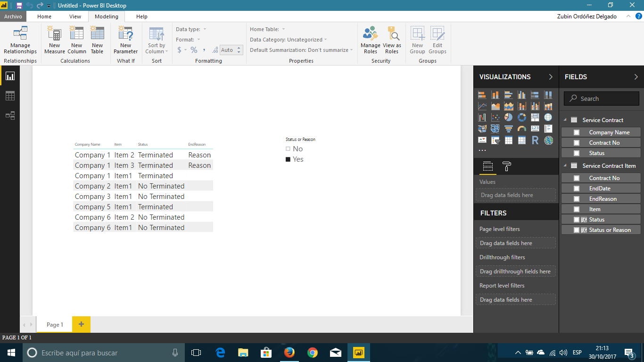
Task: Select the Matrix visualization
Action: click(x=521, y=140)
